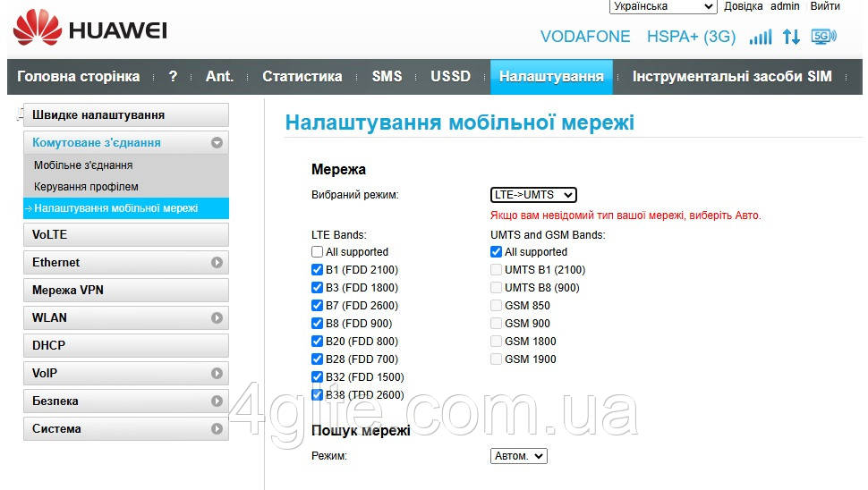868x490 pixels.
Task: Open the SMS tab
Action: [x=387, y=77]
